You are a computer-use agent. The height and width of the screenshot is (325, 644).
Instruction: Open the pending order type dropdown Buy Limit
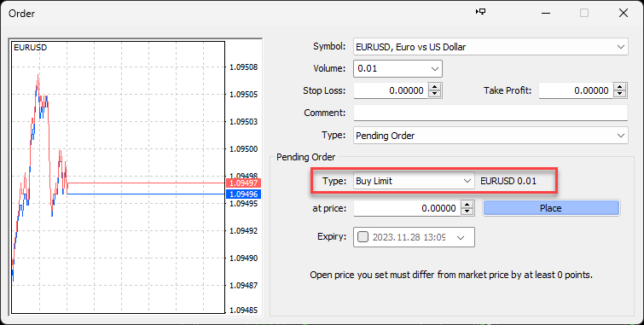pos(414,181)
